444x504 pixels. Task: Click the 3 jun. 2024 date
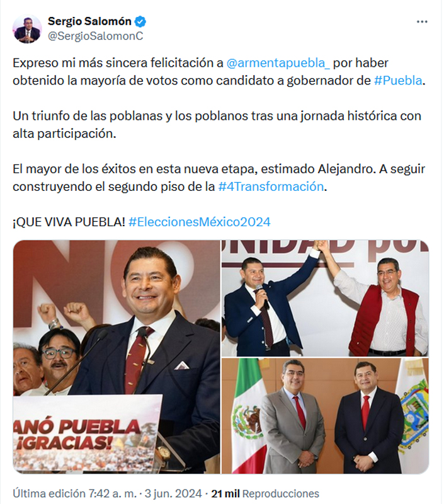coord(173,493)
